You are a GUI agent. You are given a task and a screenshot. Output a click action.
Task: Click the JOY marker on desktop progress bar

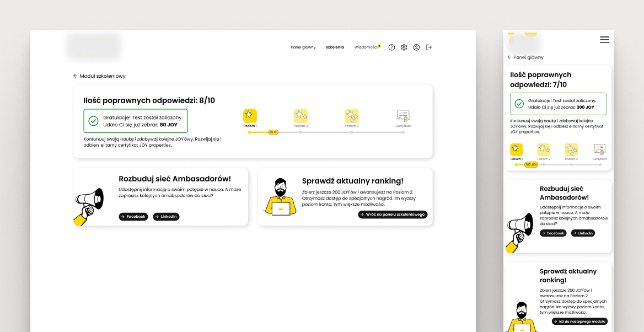(x=273, y=132)
